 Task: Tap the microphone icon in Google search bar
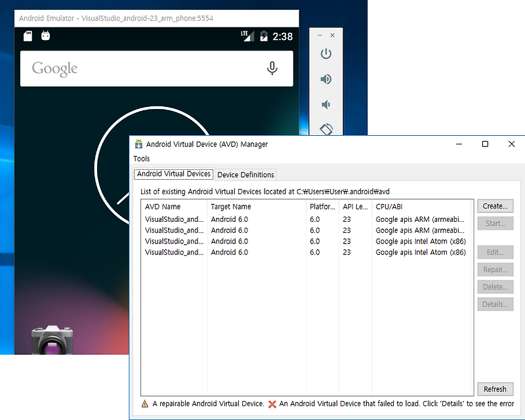point(272,68)
